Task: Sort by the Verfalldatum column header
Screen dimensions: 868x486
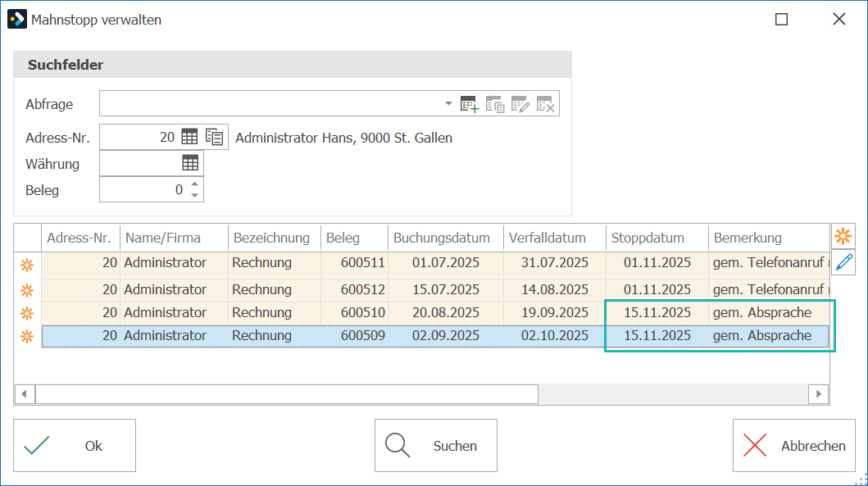Action: point(555,238)
